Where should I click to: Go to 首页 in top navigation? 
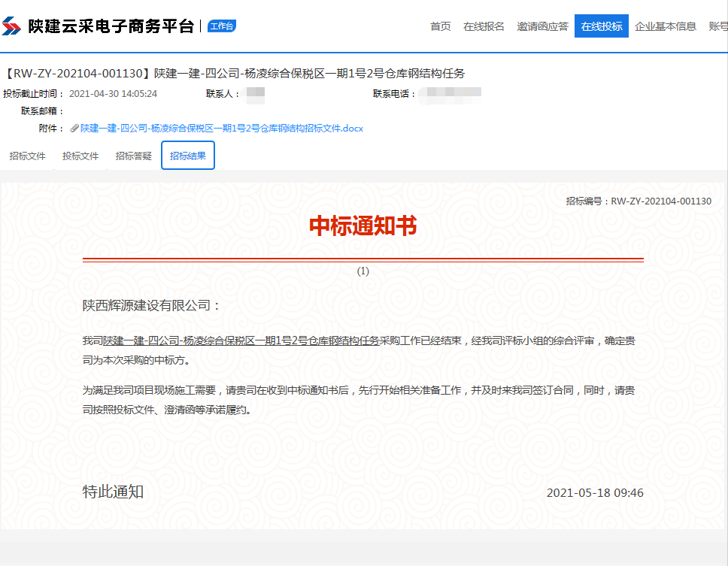pos(440,26)
